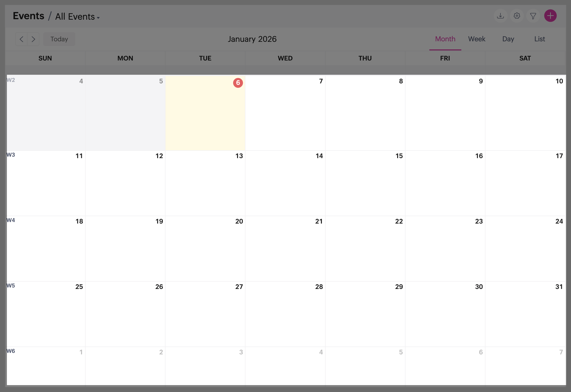This screenshot has height=392, width=571.
Task: Click the Today button
Action: 59,39
